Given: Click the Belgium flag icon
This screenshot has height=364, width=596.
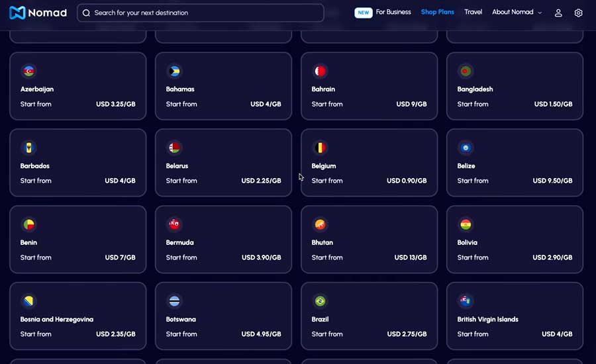Looking at the screenshot, I should tap(320, 148).
